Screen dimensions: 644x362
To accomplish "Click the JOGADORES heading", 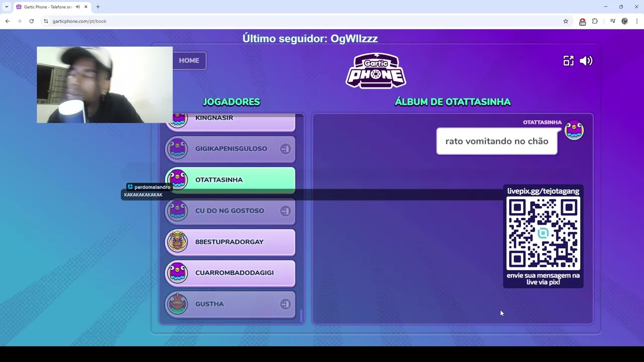I will click(231, 102).
